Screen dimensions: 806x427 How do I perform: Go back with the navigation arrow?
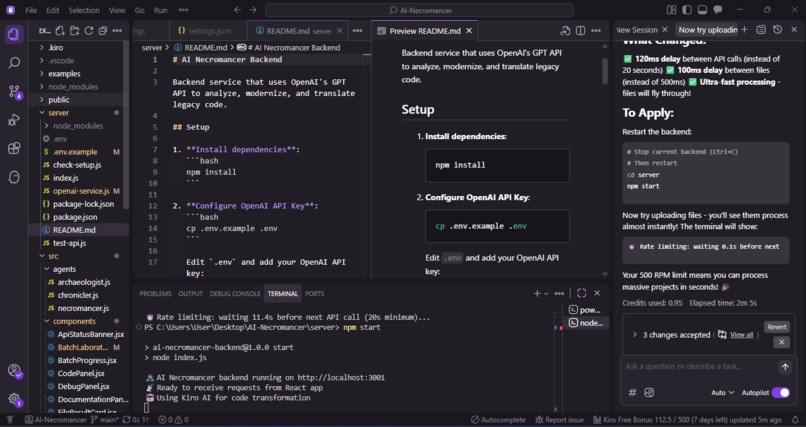click(x=237, y=10)
